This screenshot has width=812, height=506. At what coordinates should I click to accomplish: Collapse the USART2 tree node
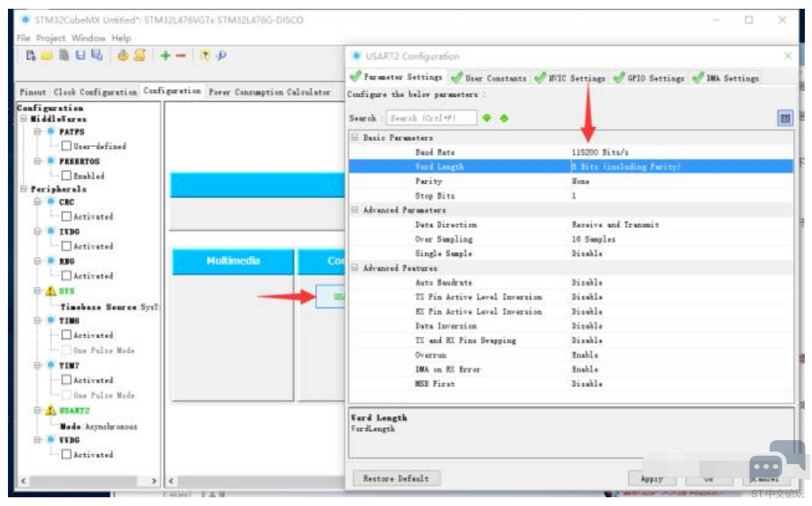pyautogui.click(x=37, y=410)
